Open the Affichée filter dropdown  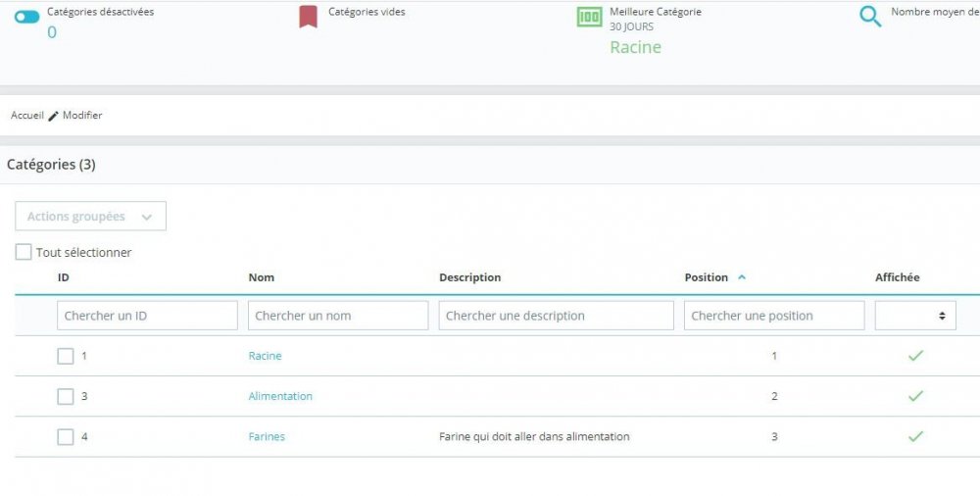pos(915,316)
